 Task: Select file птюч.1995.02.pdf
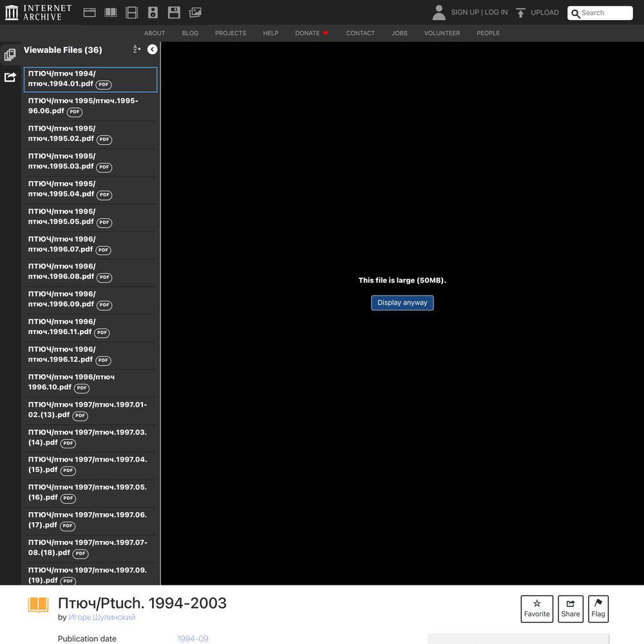click(x=90, y=134)
